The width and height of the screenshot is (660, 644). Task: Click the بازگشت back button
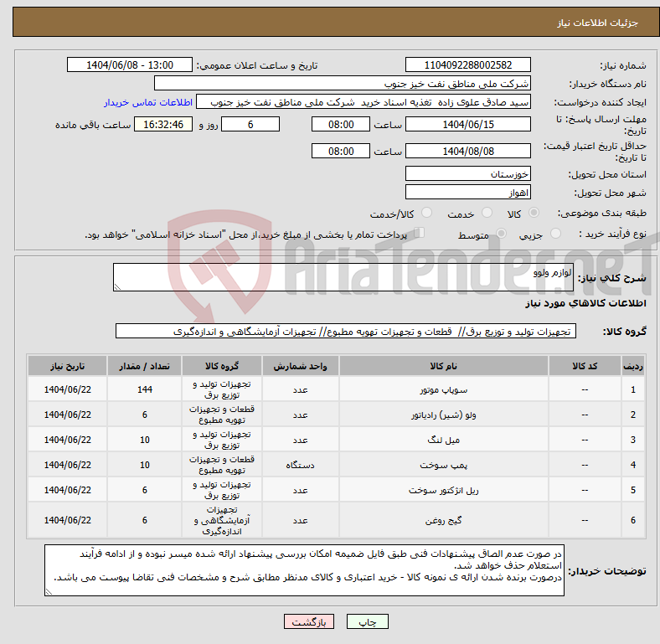(309, 621)
